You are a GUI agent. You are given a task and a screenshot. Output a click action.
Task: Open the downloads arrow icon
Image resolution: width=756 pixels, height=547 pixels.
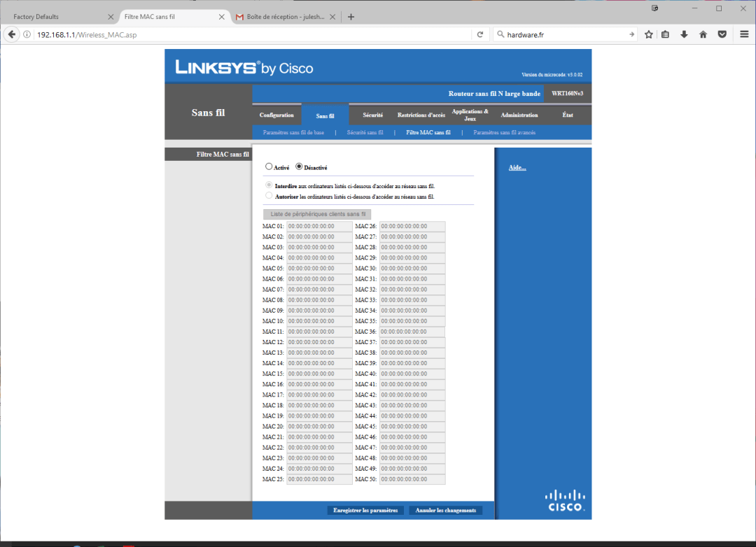coord(685,34)
